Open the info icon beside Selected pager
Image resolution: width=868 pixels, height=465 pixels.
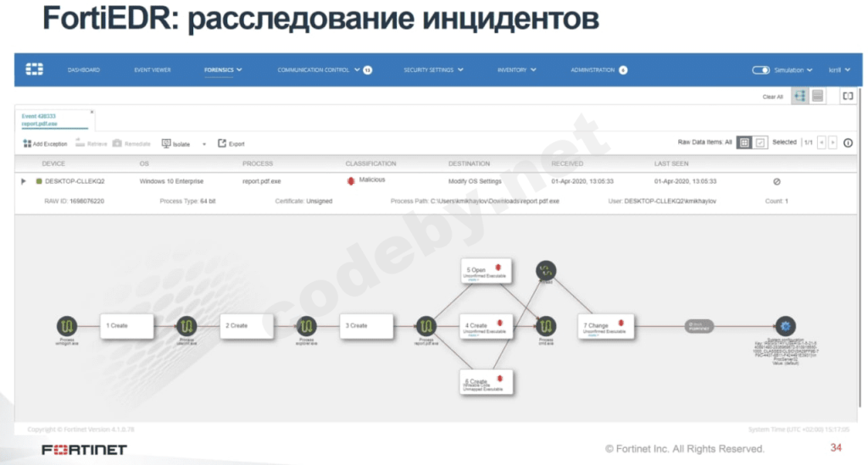coord(848,142)
